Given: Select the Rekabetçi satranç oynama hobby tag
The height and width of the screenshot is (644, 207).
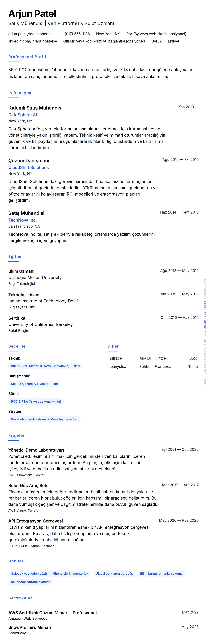Looking at the screenshot, I should pos(31,582).
